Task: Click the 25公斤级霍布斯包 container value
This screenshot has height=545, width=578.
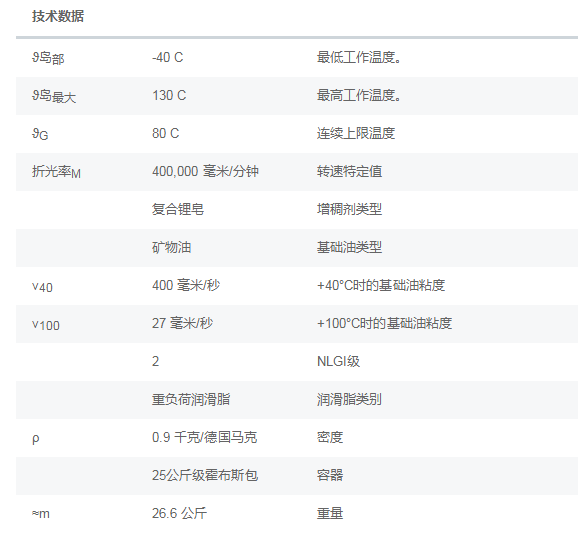Action: [205, 475]
